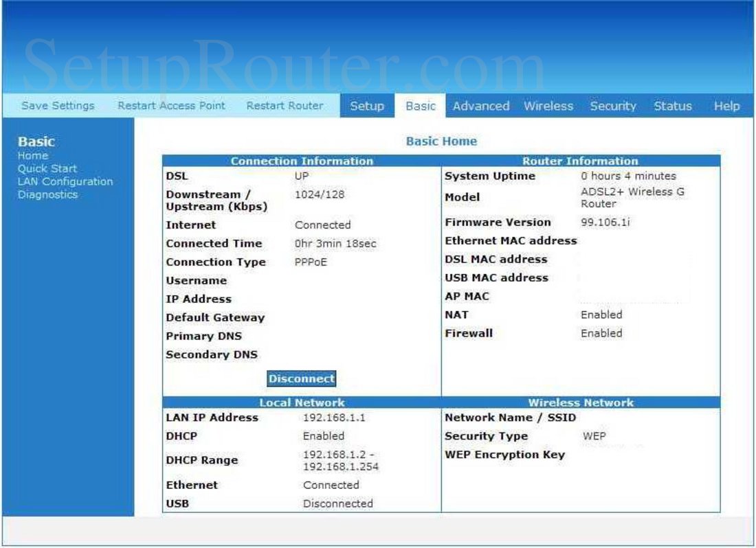Open the Help tab
The height and width of the screenshot is (548, 756).
click(x=726, y=106)
